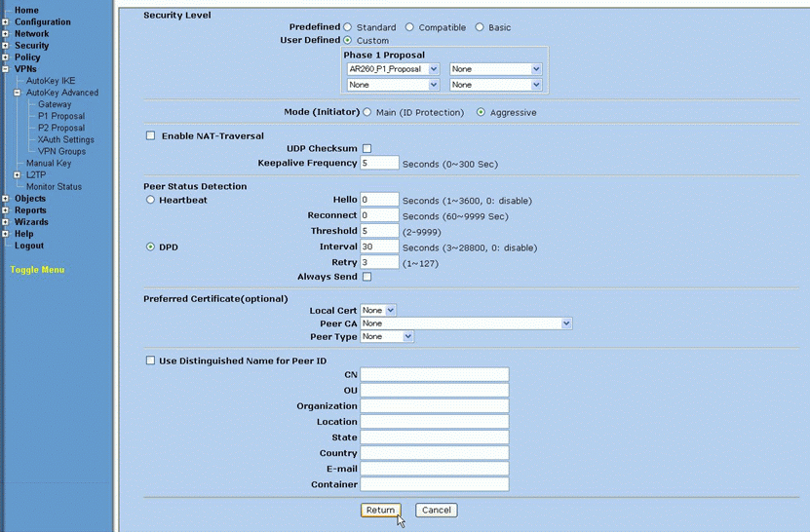Open the Wizards menu
810x532 pixels.
31,222
